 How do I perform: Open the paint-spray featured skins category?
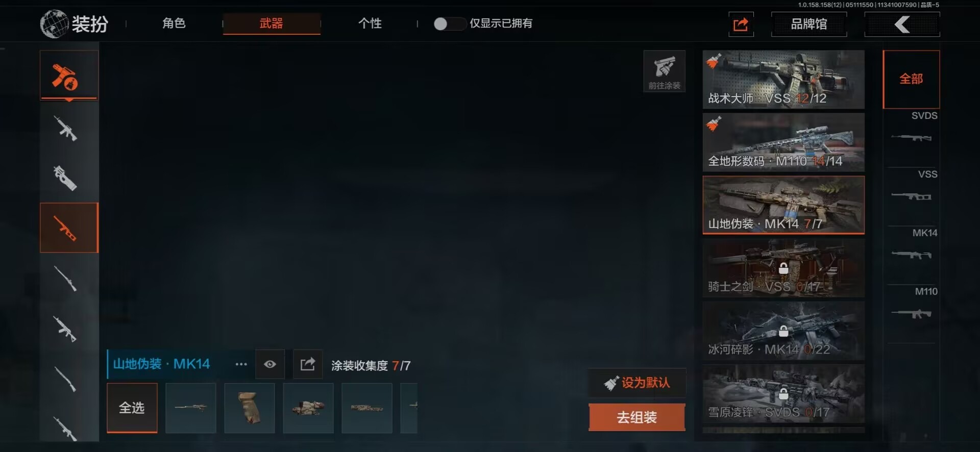(x=69, y=76)
